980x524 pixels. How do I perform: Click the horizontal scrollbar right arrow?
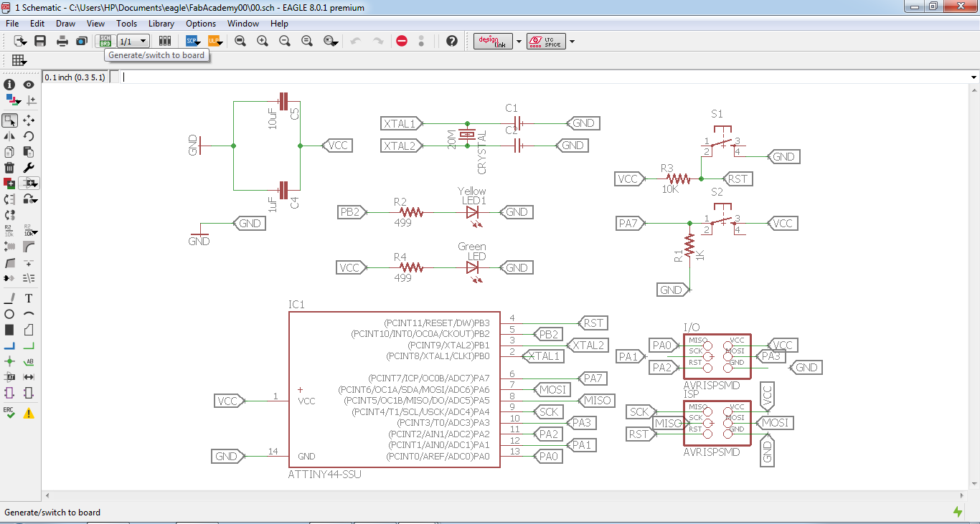[962, 495]
